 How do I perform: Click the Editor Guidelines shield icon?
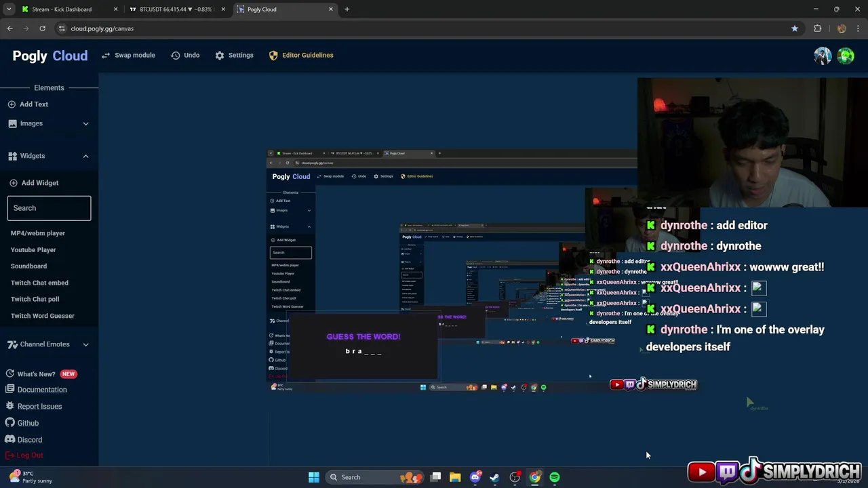coord(273,55)
